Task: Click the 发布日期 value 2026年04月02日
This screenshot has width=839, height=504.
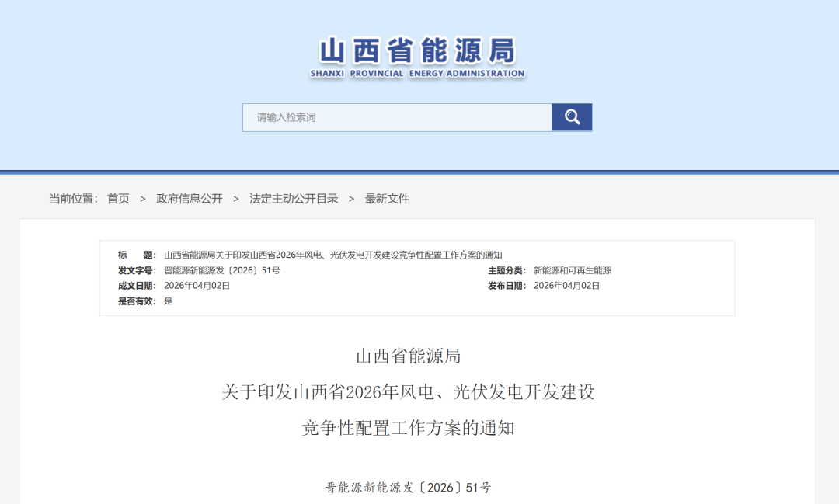Action: click(567, 285)
